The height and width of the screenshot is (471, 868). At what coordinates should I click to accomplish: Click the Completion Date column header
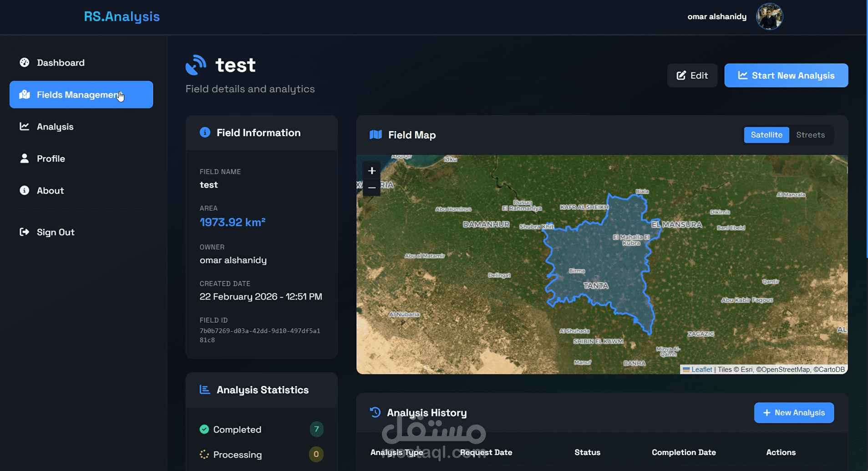pyautogui.click(x=684, y=452)
